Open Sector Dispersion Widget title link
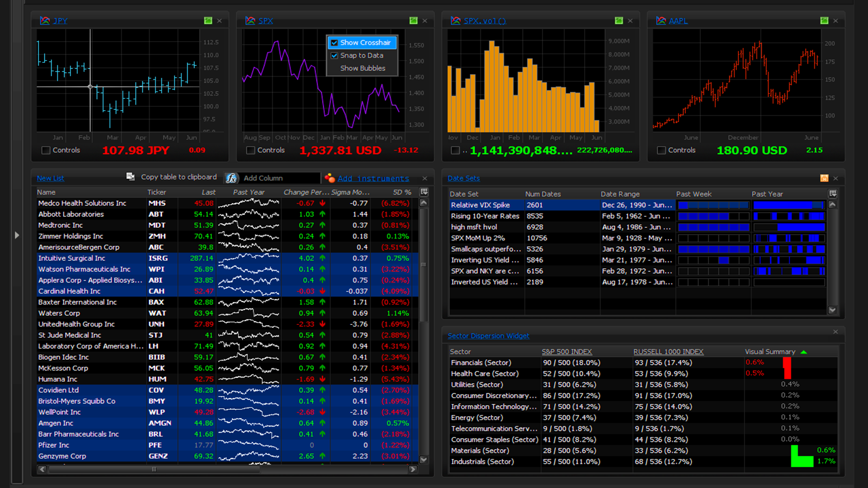This screenshot has height=488, width=868. tap(488, 336)
